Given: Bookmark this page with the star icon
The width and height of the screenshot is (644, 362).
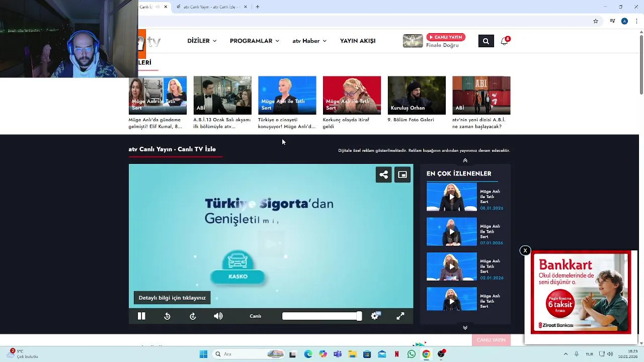Looking at the screenshot, I should (x=596, y=21).
